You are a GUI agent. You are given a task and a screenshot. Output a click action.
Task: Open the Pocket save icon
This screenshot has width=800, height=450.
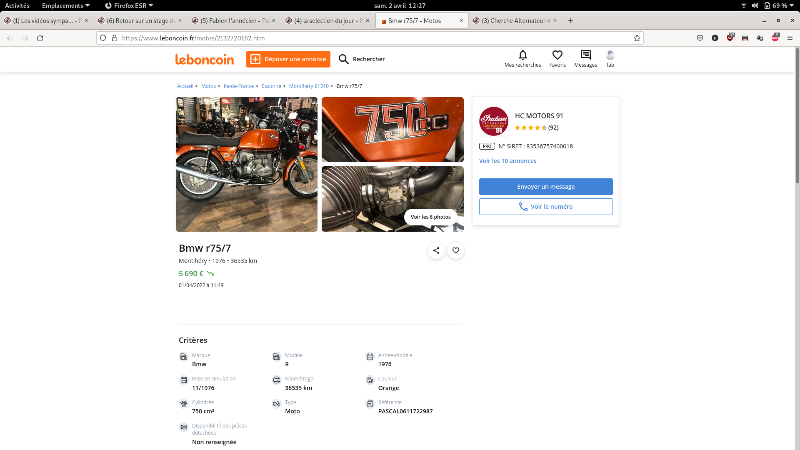(x=700, y=38)
